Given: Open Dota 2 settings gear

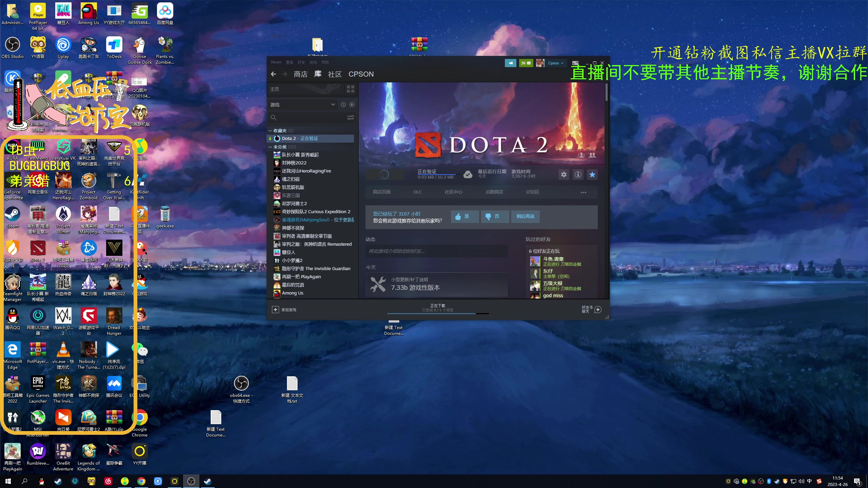Looking at the screenshot, I should [x=564, y=175].
